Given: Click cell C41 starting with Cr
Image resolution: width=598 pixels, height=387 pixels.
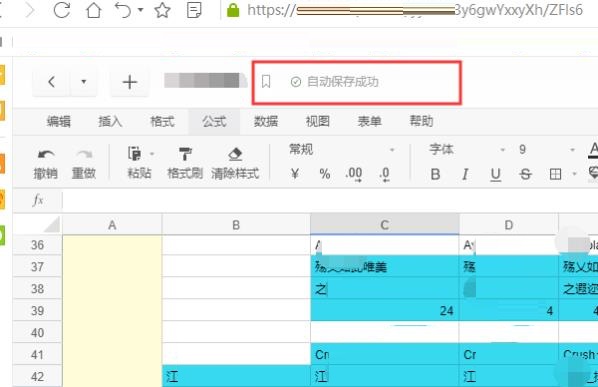Looking at the screenshot, I should (385, 355).
